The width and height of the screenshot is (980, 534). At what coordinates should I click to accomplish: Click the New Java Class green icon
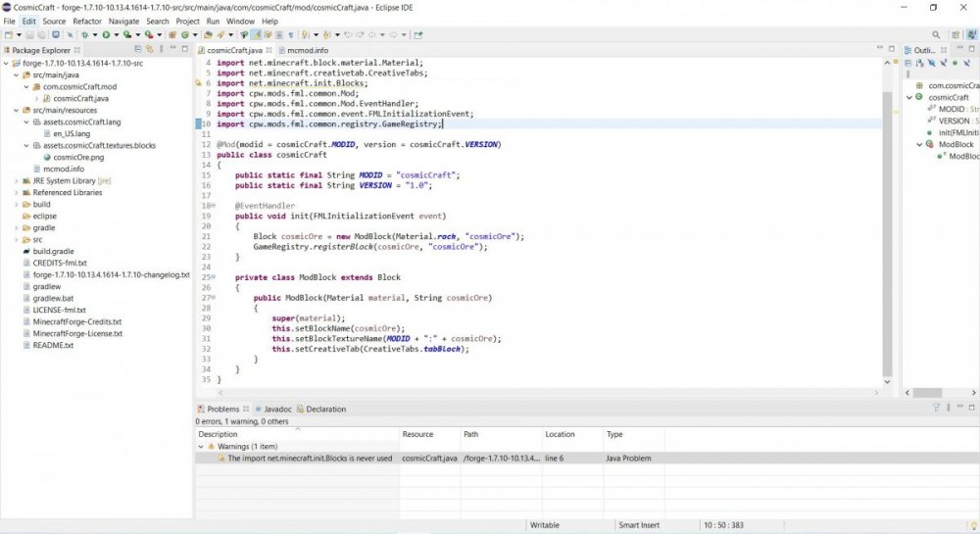tap(185, 35)
